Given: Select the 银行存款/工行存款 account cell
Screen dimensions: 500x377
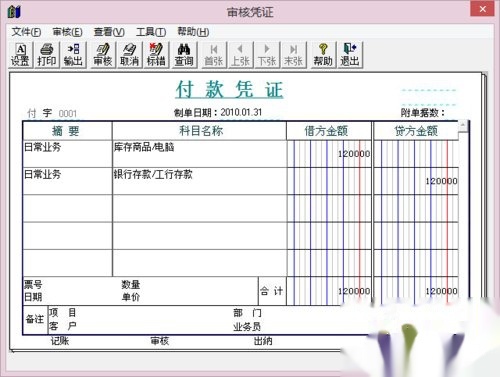Looking at the screenshot, I should coord(199,181).
